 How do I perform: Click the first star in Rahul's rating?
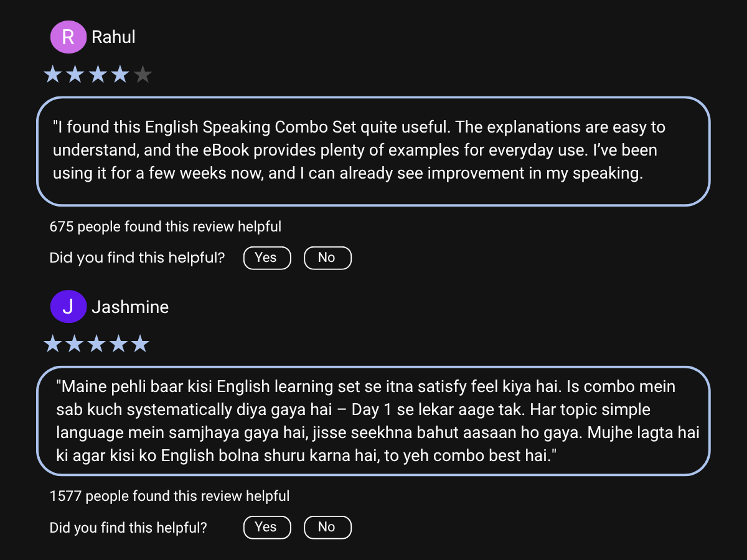(x=53, y=75)
